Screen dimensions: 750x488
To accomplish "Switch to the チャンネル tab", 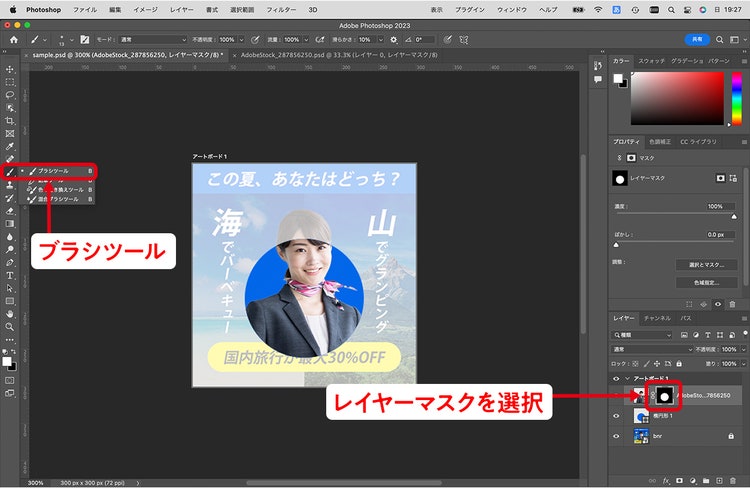I will click(657, 318).
